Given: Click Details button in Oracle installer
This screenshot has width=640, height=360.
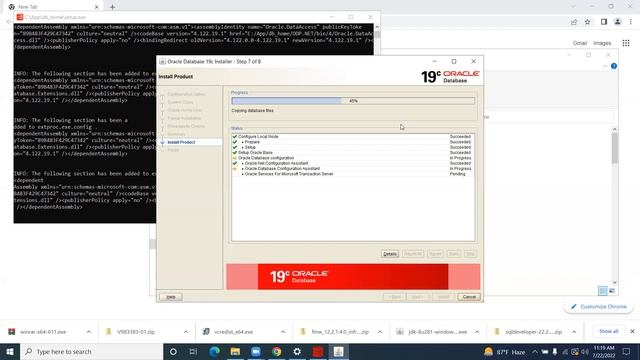Looking at the screenshot, I should (x=390, y=254).
